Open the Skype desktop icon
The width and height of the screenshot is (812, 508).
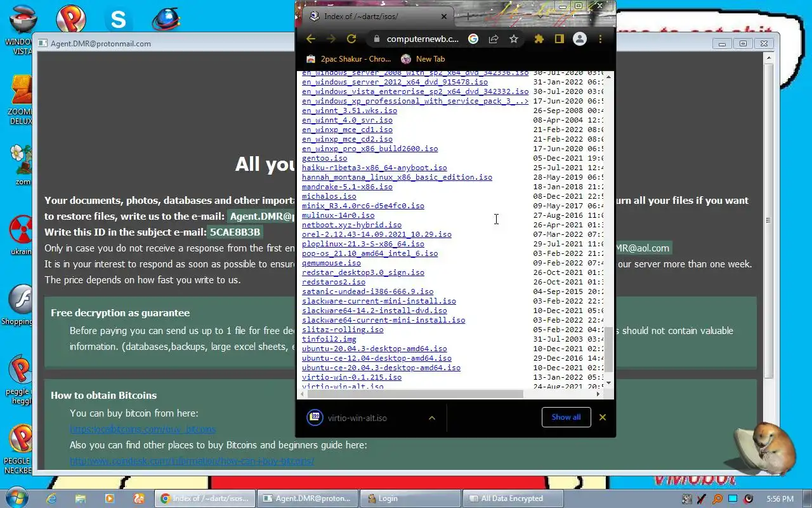point(118,19)
